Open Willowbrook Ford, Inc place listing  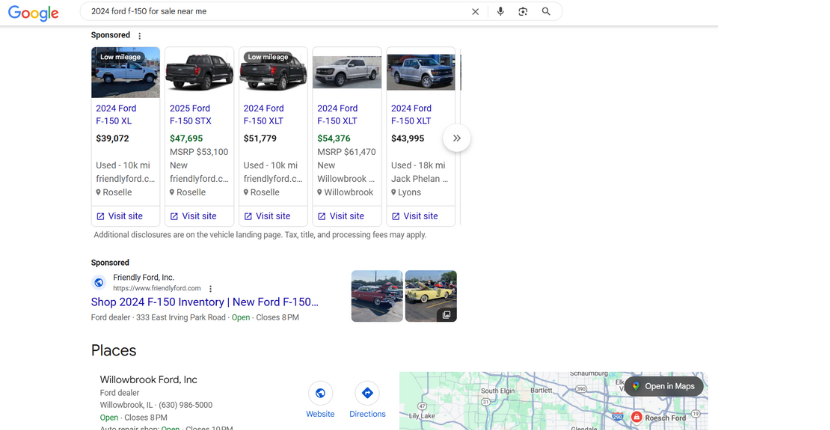[148, 380]
